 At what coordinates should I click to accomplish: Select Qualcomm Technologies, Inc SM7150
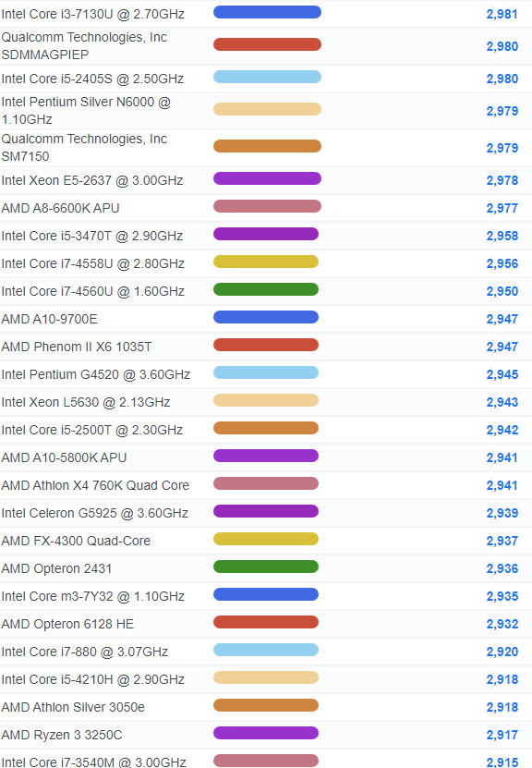coord(84,148)
